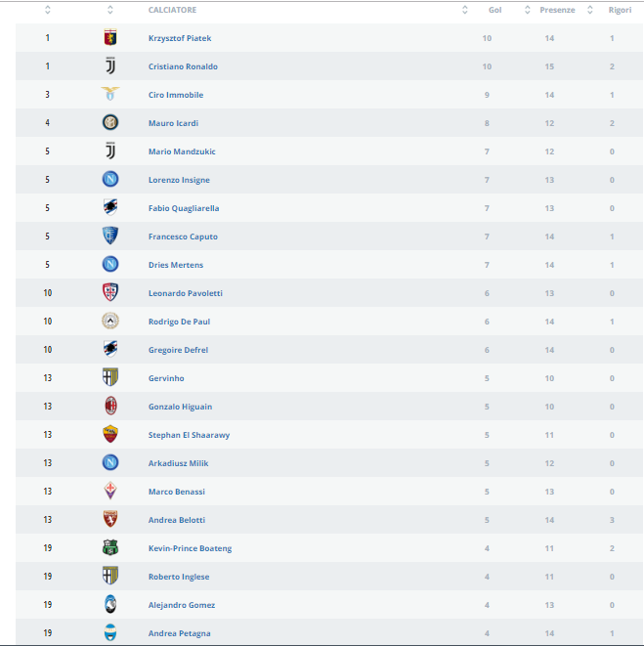This screenshot has height=646, width=644.
Task: Click the Inter badge next to Mauro Icardi
Action: (x=110, y=122)
